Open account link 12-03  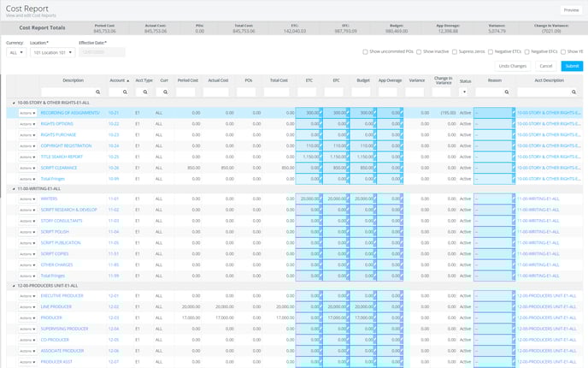(114, 318)
